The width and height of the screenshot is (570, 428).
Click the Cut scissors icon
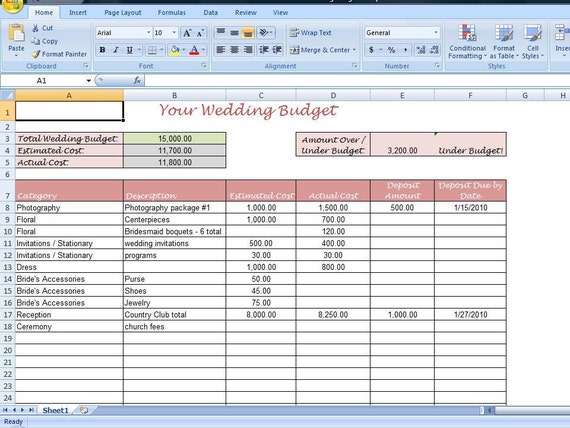tap(35, 28)
